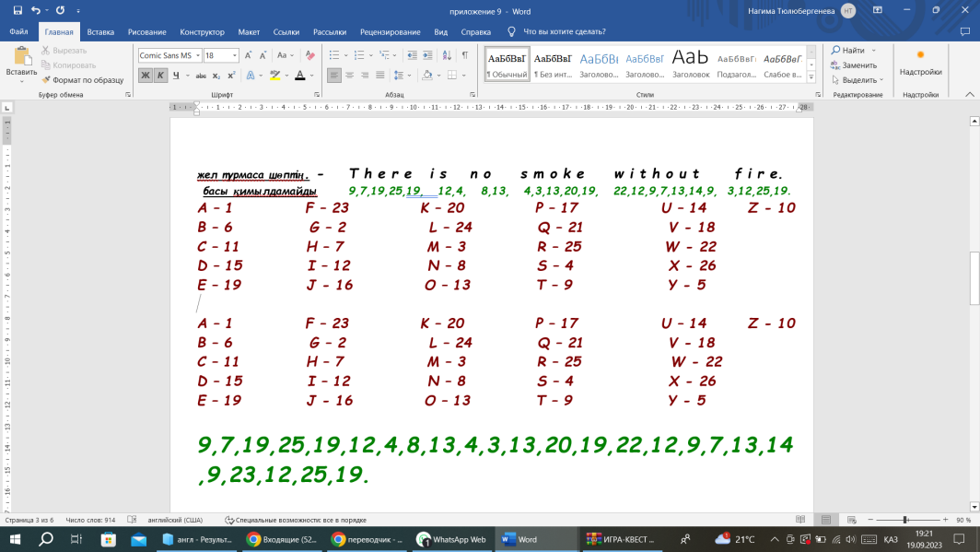
Task: Increase paragraph indent
Action: [x=427, y=55]
